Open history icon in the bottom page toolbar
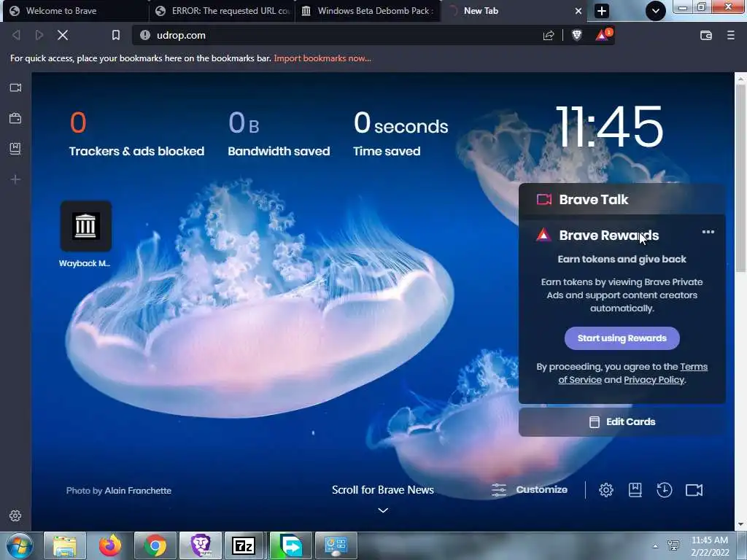This screenshot has width=747, height=560. click(x=664, y=490)
